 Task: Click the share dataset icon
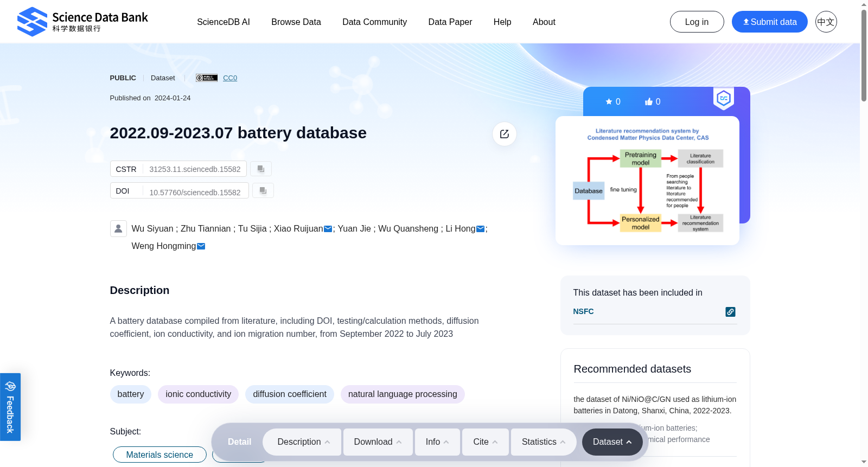pyautogui.click(x=505, y=134)
